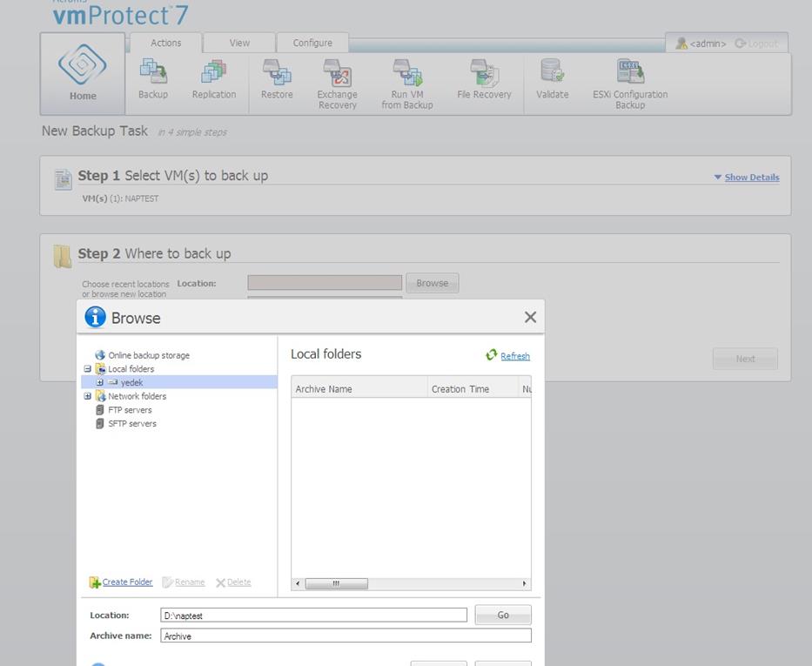Start the Restore tool
812x666 pixels.
coord(277,71)
